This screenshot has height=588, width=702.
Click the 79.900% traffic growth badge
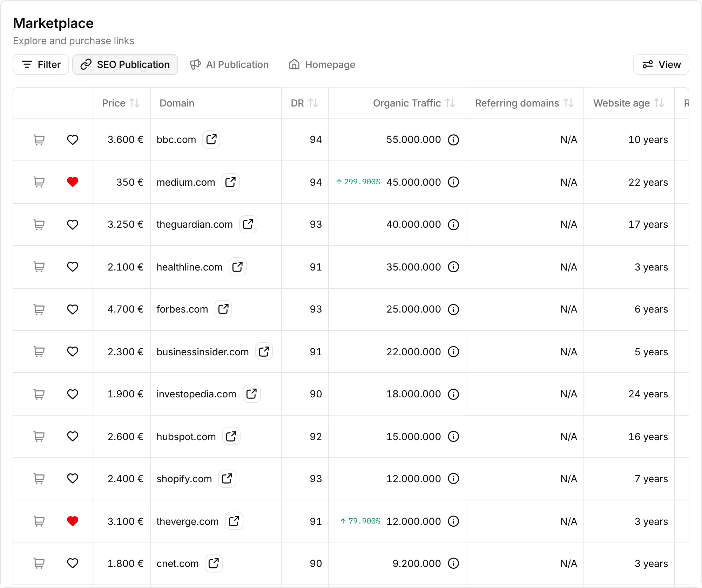pyautogui.click(x=360, y=521)
